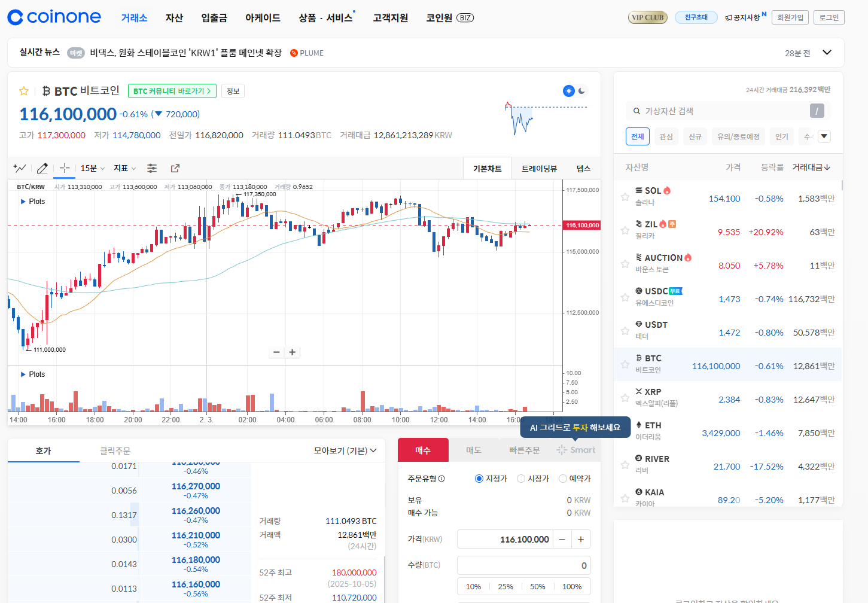This screenshot has width=868, height=603.
Task: Click the slash shortcut key icon
Action: pos(817,111)
